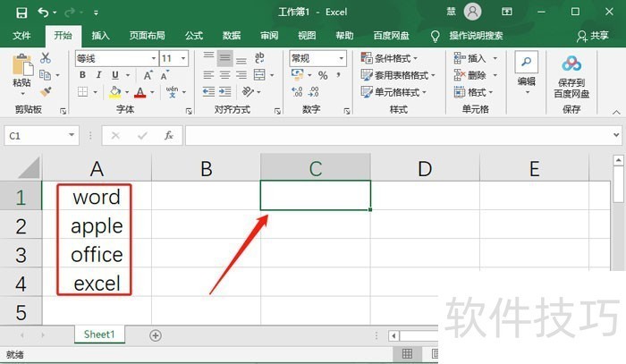Apply the red font color A
The image size is (626, 364).
[x=140, y=92]
